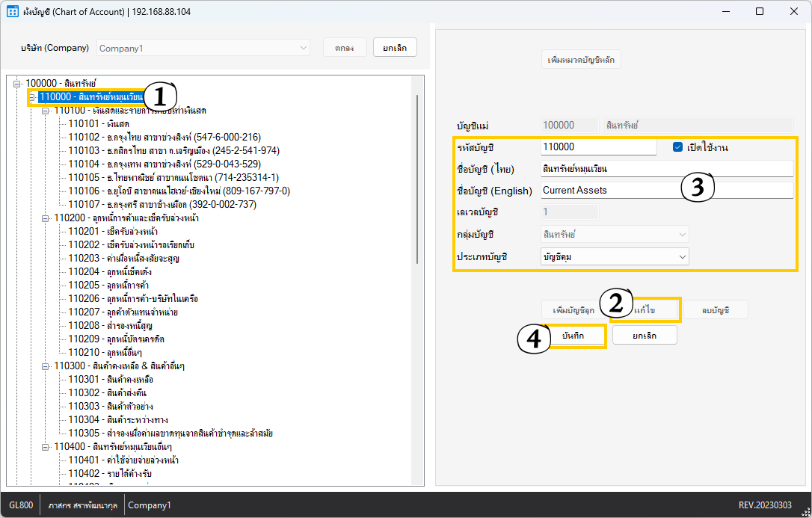Click the เพิ่มหมวดบัญชีหลัก button
812x518 pixels.
coord(581,60)
